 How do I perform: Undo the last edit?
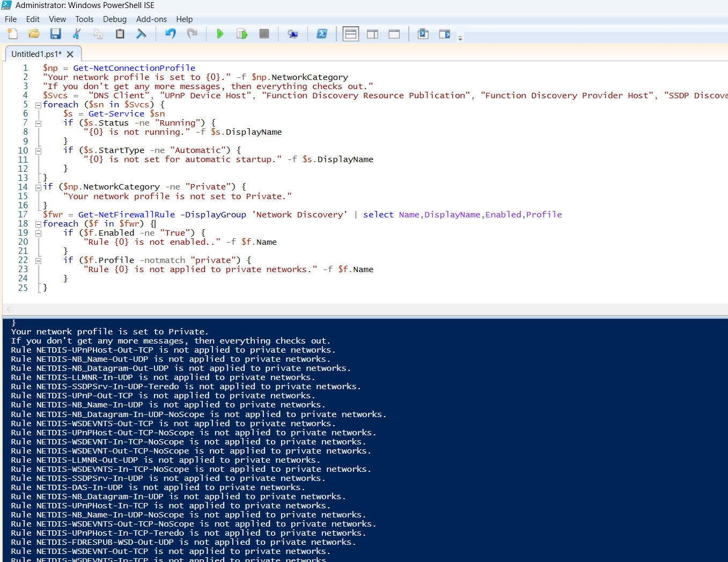[171, 34]
